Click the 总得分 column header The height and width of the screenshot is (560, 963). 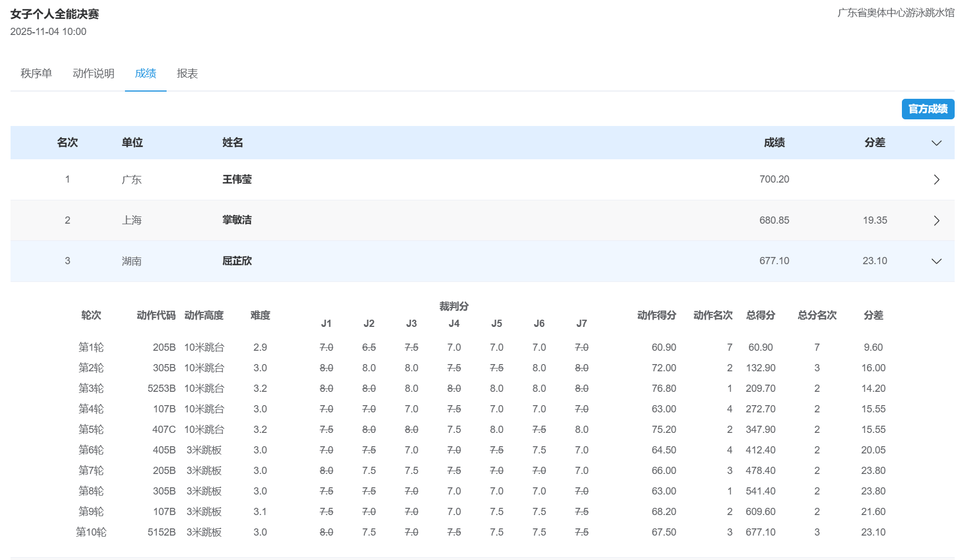(760, 315)
